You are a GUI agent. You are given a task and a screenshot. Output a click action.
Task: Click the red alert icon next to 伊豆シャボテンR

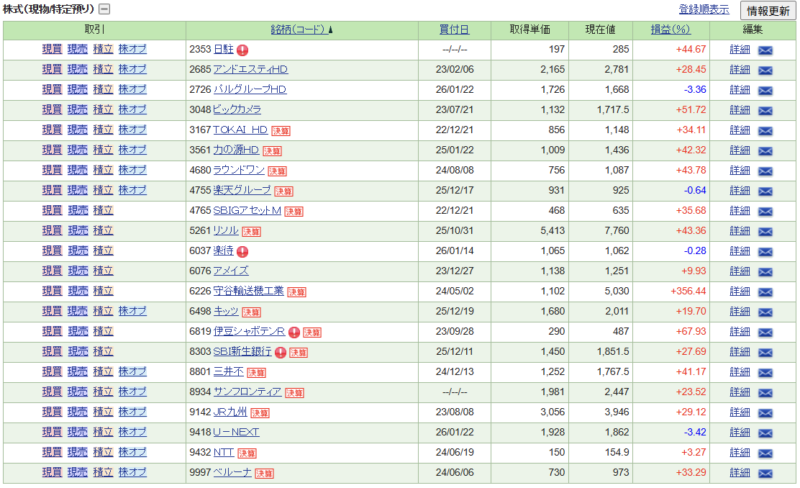coord(296,332)
